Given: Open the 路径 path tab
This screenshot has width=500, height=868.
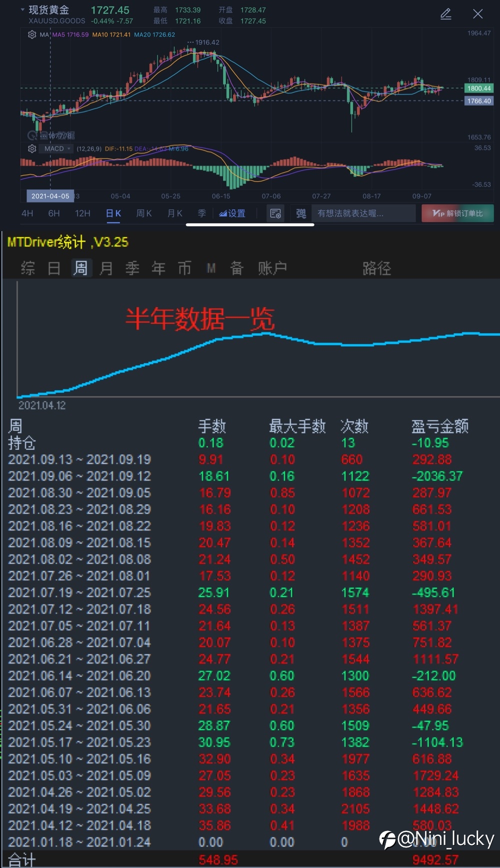Looking at the screenshot, I should click(376, 269).
